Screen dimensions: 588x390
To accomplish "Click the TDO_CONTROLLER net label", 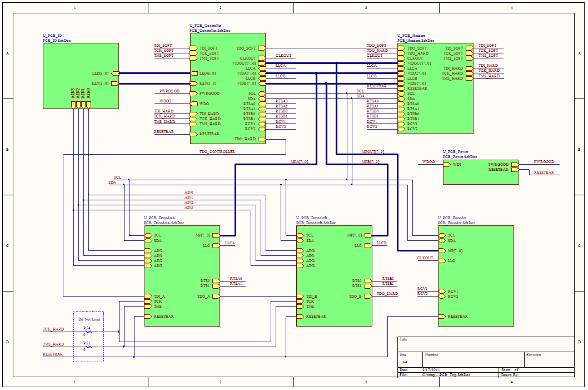I will pos(217,152).
